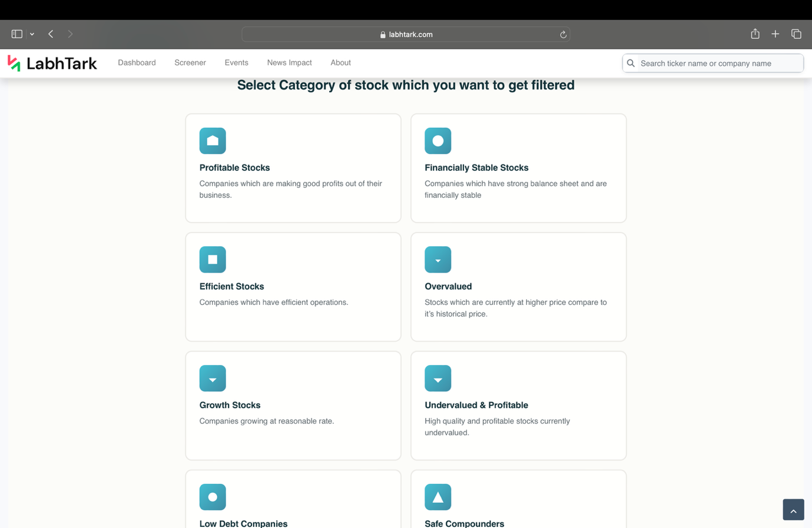Select the Undervalued & Profitable heading
This screenshot has width=812, height=528.
tap(476, 405)
